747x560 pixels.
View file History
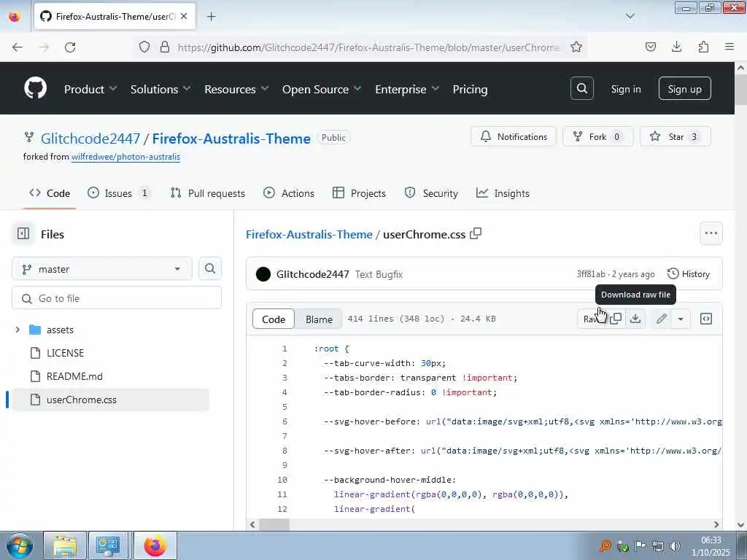click(689, 274)
